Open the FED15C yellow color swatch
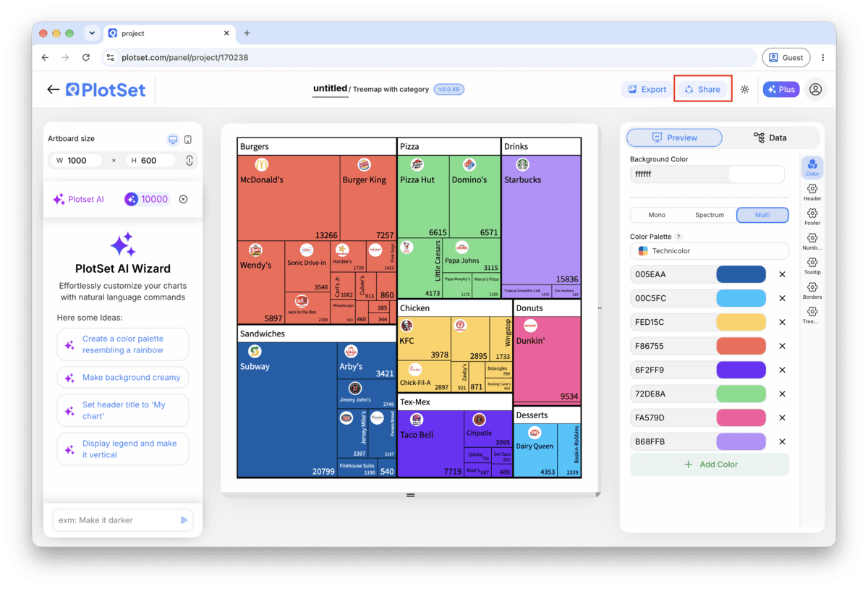 click(x=741, y=322)
